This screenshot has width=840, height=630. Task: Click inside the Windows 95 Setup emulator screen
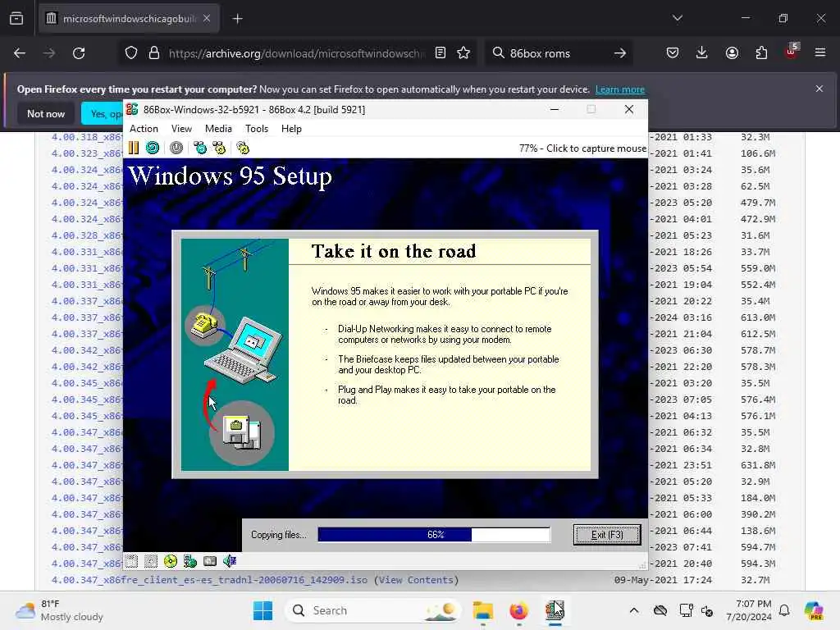pos(386,354)
